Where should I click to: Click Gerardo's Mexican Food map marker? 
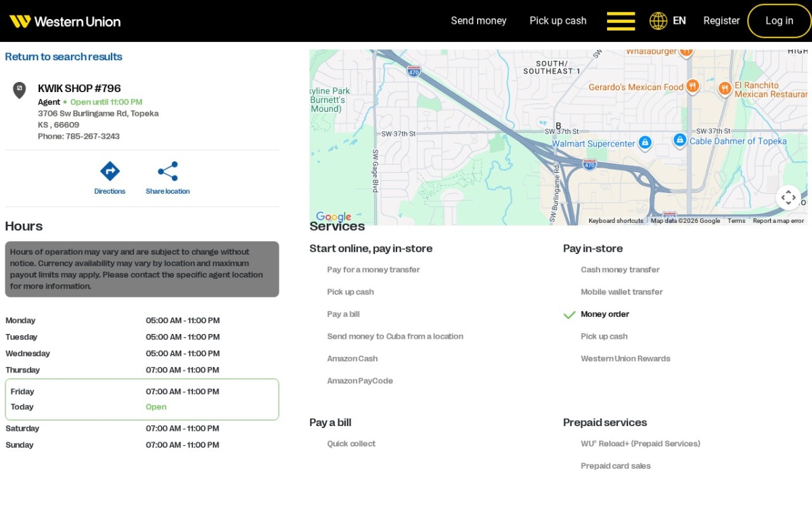click(692, 86)
